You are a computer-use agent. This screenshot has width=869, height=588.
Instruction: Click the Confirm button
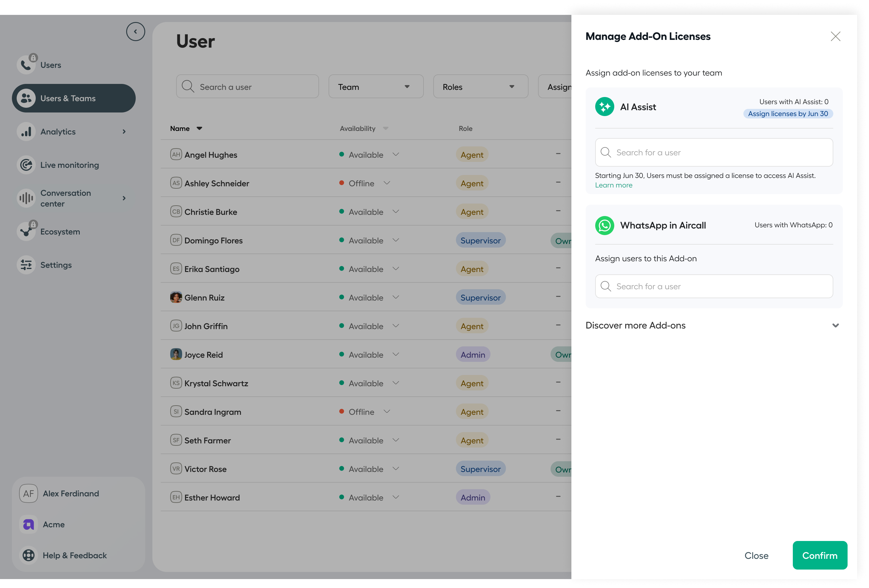[820, 556]
